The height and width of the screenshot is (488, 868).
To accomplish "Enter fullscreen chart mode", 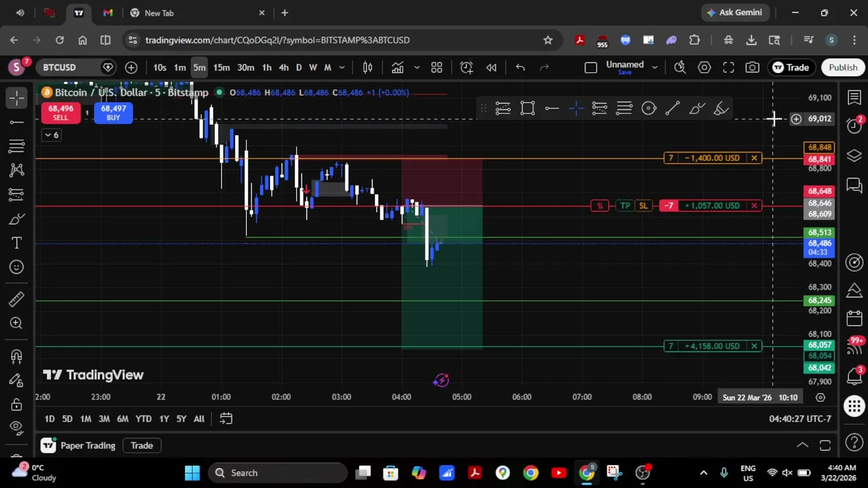I will tap(728, 67).
